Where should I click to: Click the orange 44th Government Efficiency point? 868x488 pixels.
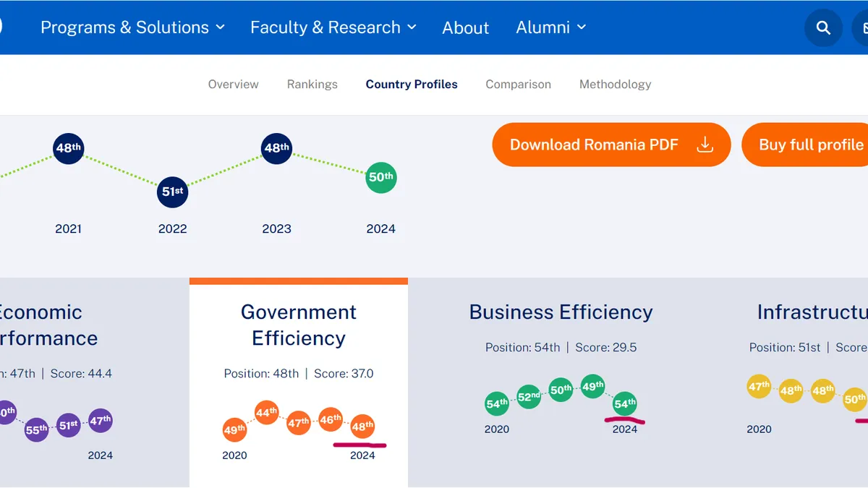tap(267, 413)
